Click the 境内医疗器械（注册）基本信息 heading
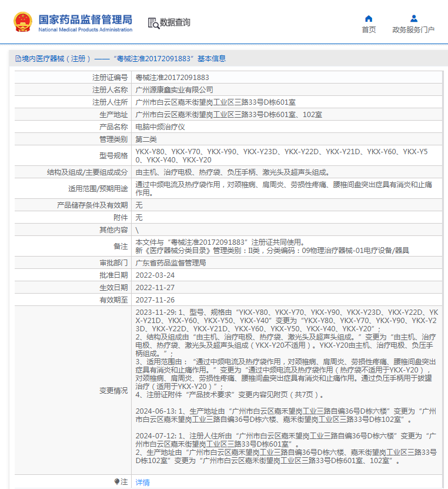 (121, 59)
